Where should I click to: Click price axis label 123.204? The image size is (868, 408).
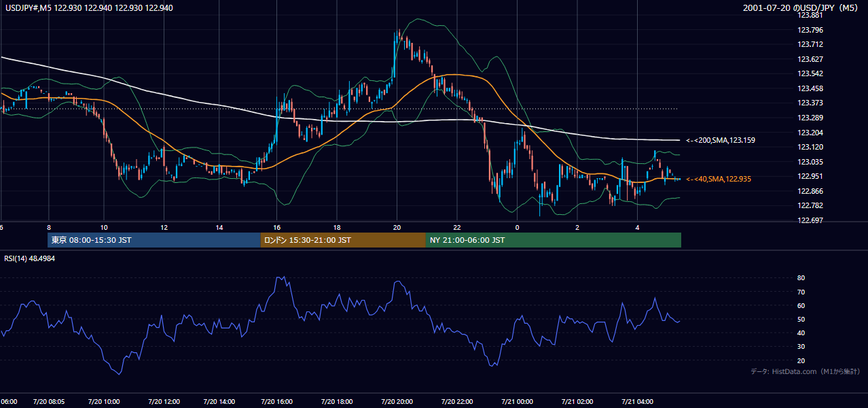pos(810,133)
